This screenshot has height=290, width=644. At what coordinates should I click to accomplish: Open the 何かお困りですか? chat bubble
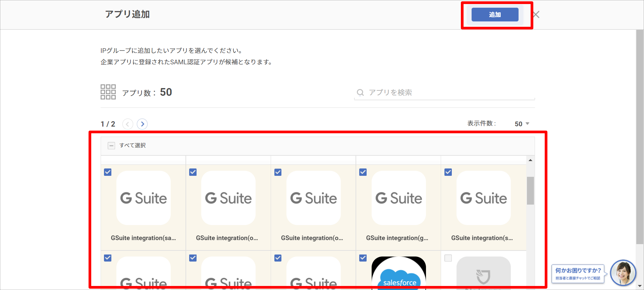(578, 274)
